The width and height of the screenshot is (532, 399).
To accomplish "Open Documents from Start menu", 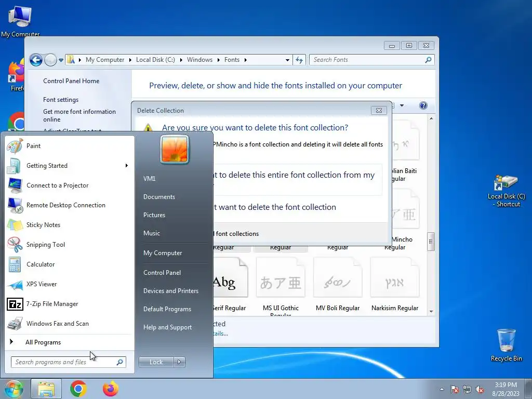I will (159, 197).
